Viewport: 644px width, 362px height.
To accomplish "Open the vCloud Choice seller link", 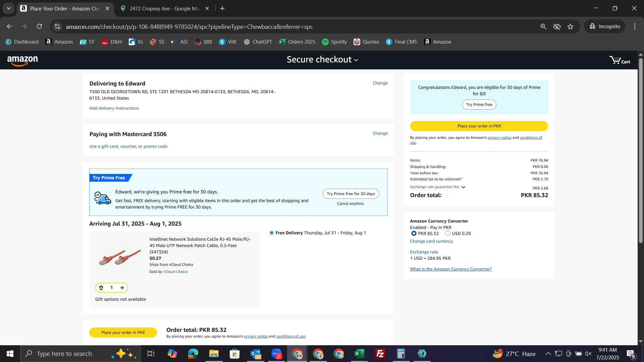I will click(x=175, y=272).
